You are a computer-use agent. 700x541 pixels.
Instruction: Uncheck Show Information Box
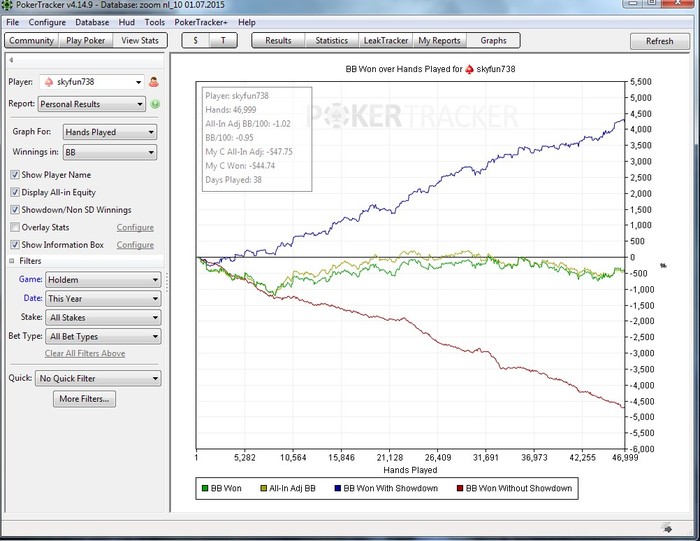(x=15, y=245)
